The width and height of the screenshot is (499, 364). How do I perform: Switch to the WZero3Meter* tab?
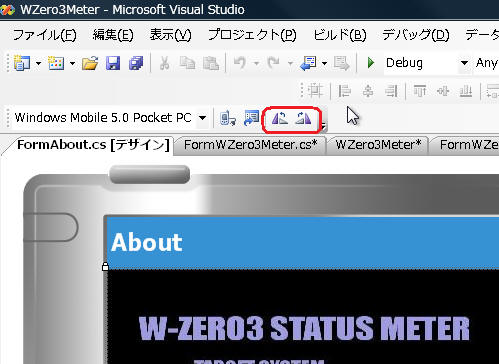click(378, 145)
